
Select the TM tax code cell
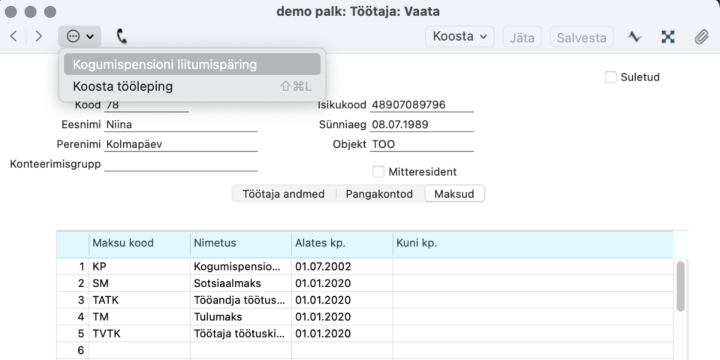point(140,317)
